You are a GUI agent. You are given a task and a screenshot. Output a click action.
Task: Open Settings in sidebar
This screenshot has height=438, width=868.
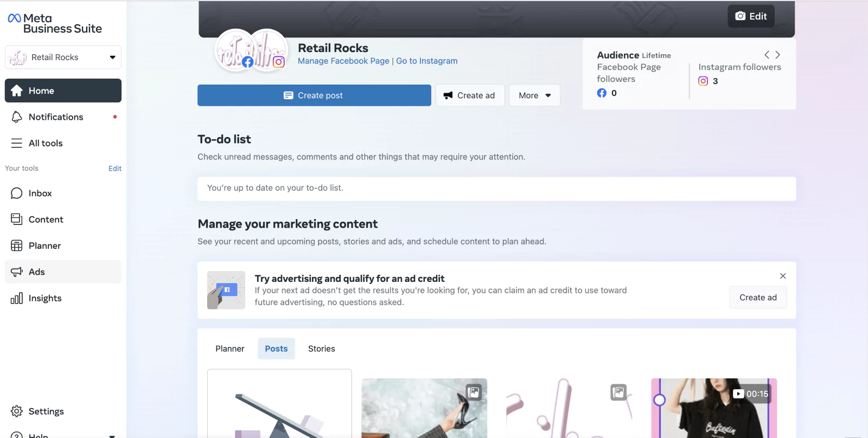coord(63,411)
